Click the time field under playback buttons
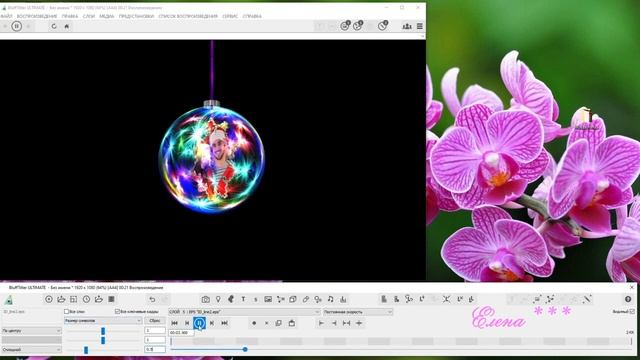The height and width of the screenshot is (360, 640). 181,333
